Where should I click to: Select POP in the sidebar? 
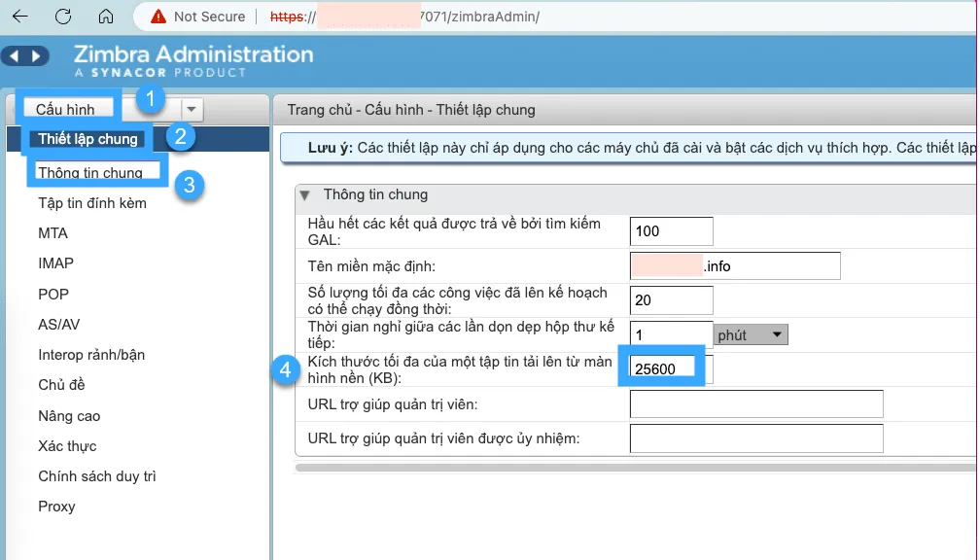click(52, 294)
